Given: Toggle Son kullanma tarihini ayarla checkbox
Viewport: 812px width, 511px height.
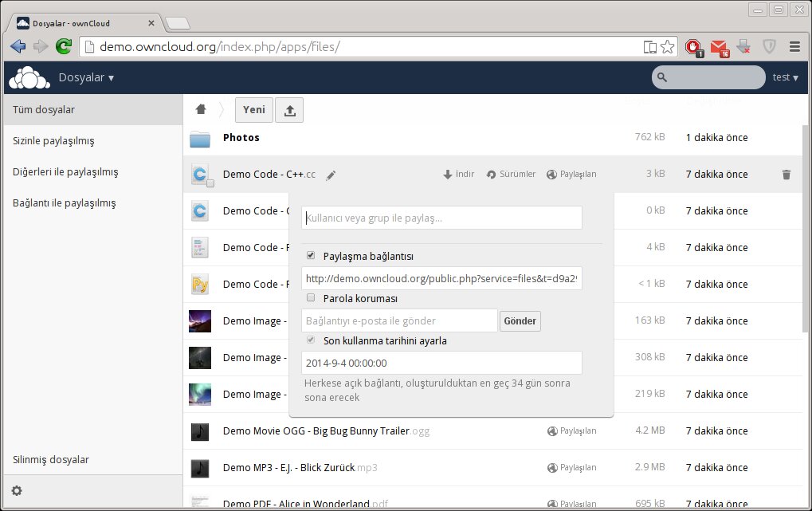Looking at the screenshot, I should pyautogui.click(x=311, y=340).
